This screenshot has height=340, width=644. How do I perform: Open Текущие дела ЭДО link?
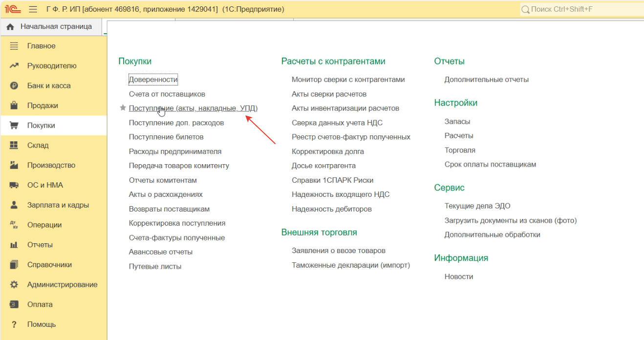(477, 206)
